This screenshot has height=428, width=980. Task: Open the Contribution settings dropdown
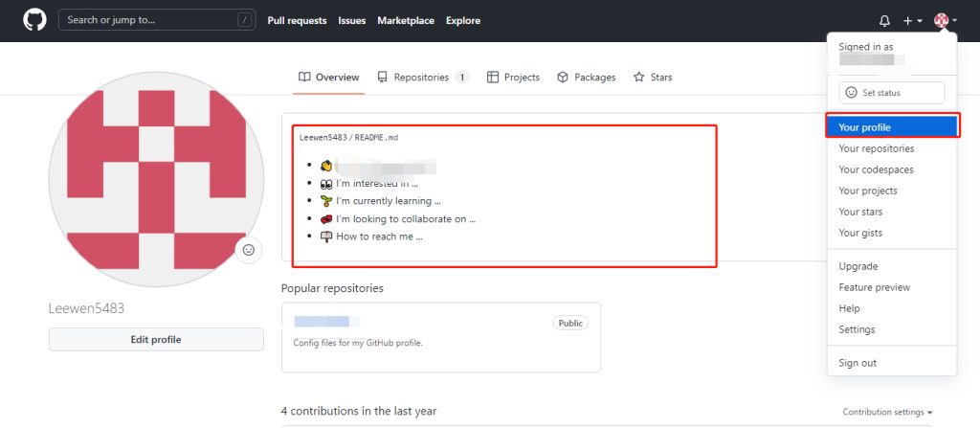pyautogui.click(x=887, y=413)
